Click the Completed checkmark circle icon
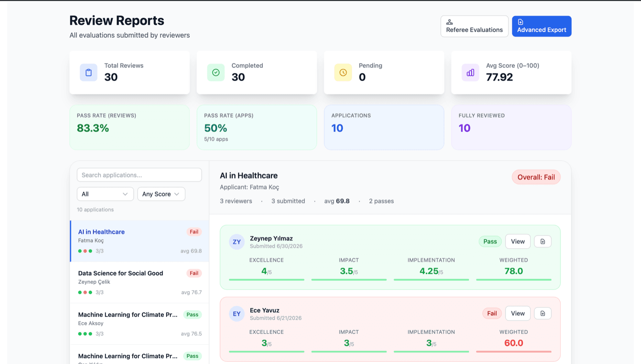The height and width of the screenshot is (364, 641). 216,72
